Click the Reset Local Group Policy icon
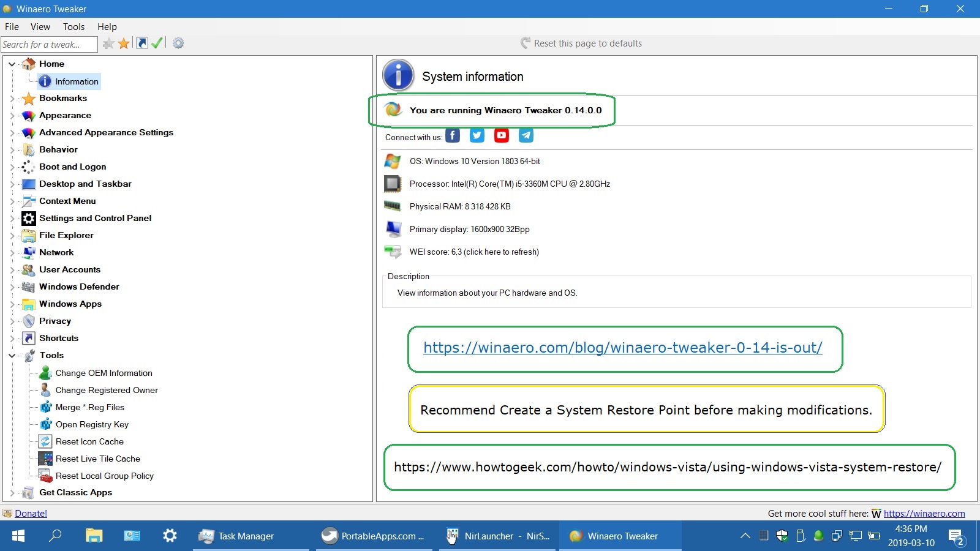Viewport: 980px width, 551px height. click(x=45, y=476)
